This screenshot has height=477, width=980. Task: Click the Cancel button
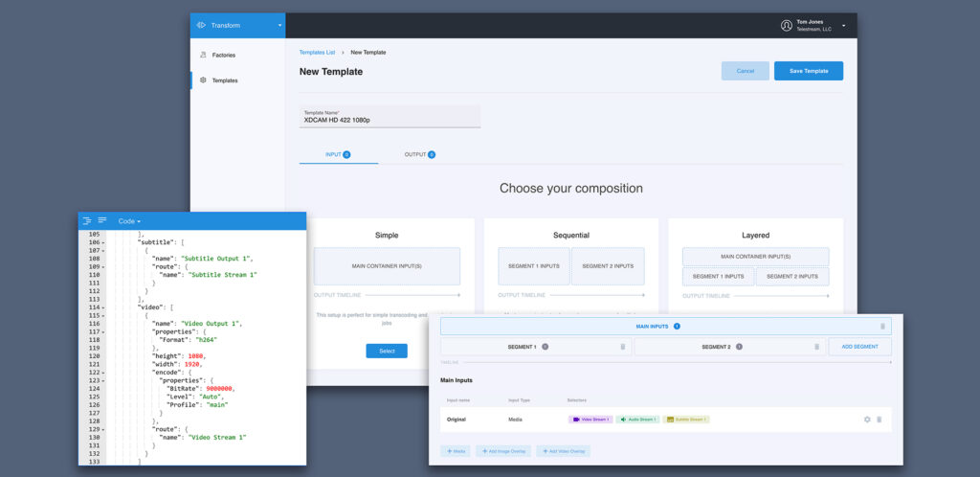coord(745,71)
